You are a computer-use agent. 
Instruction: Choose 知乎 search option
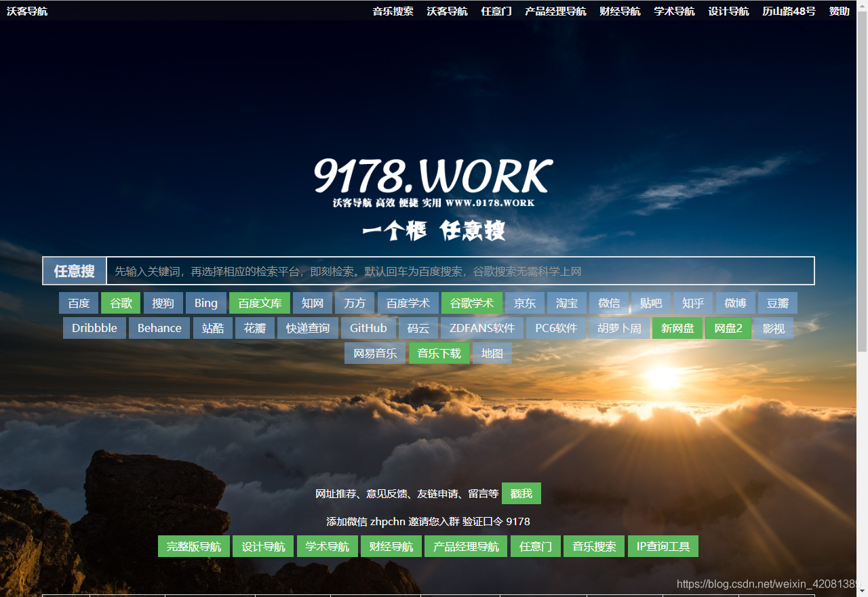693,303
